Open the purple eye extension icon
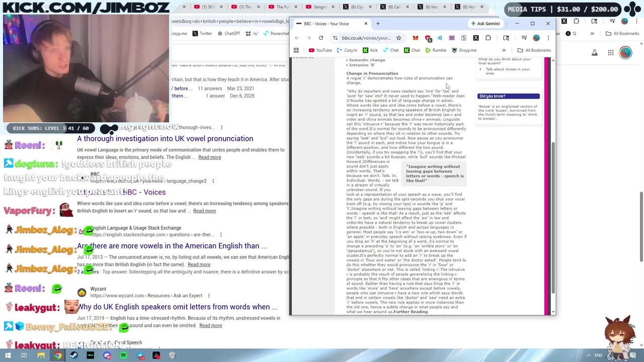 tap(452, 38)
